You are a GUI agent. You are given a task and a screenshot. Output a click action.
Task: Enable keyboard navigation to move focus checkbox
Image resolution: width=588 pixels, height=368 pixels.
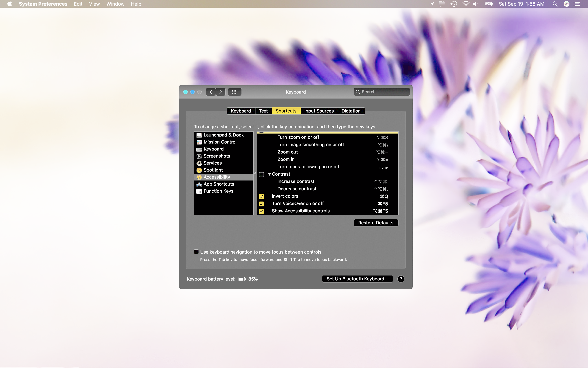(196, 252)
